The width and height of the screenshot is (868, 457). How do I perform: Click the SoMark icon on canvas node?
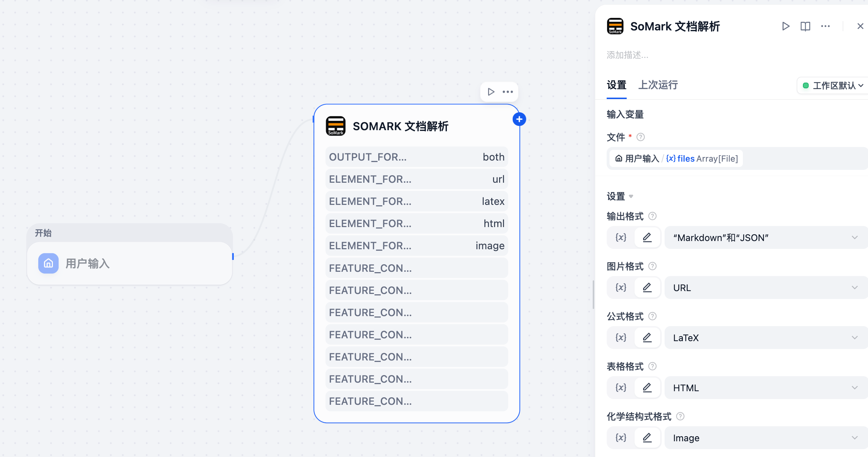(x=335, y=126)
